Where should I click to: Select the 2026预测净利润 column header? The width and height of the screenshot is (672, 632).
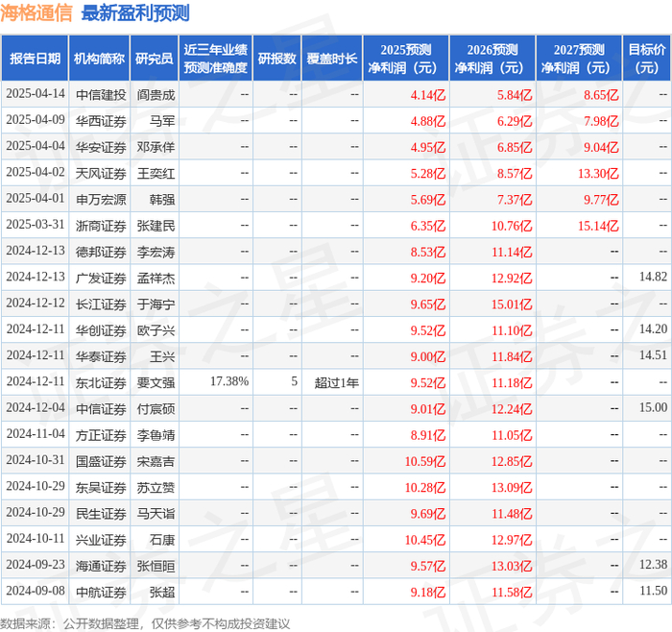(492, 59)
